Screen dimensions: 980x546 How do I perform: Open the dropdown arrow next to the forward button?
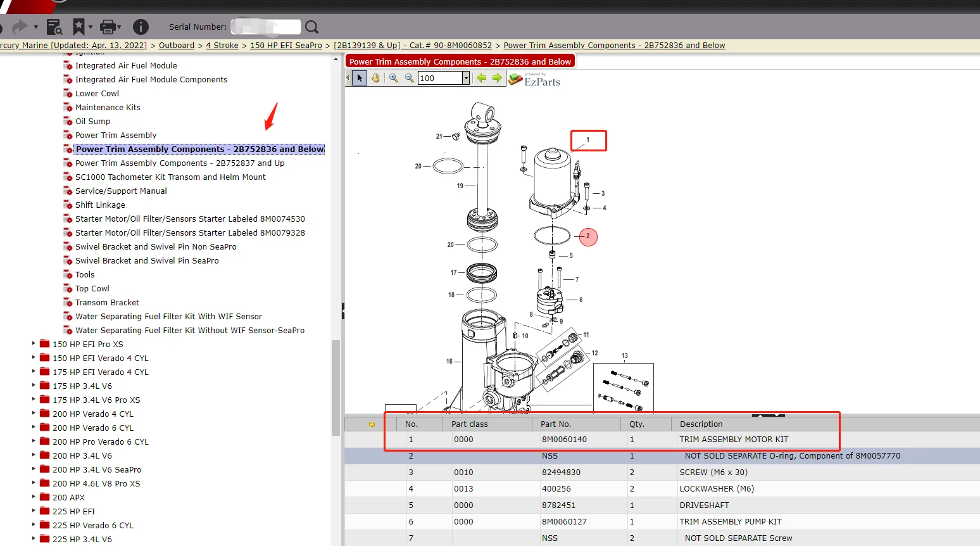[x=35, y=27]
